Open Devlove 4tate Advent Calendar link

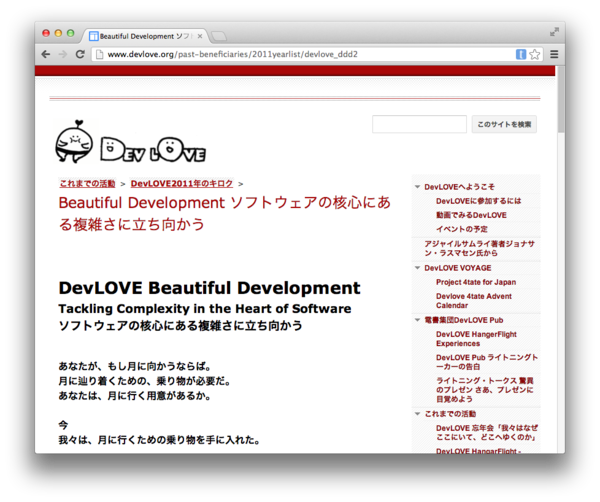point(474,300)
